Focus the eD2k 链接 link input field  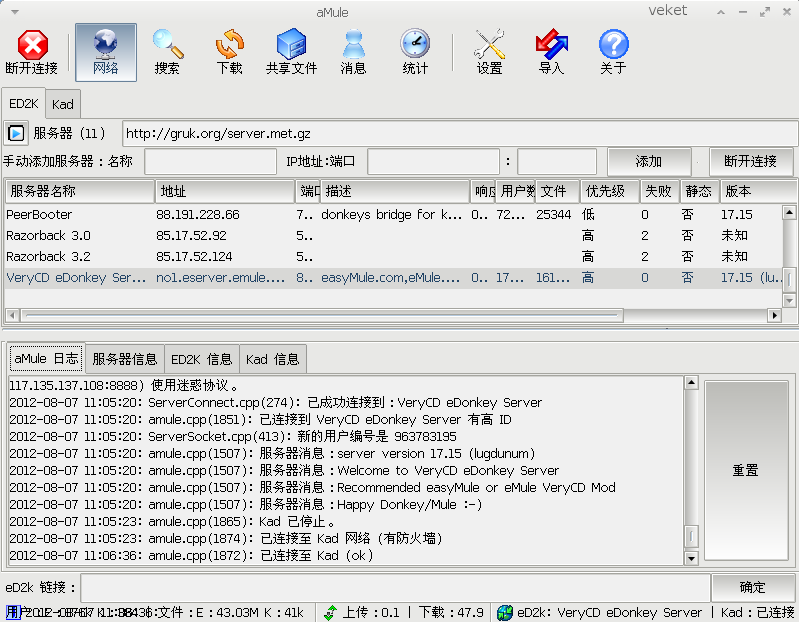[395, 587]
